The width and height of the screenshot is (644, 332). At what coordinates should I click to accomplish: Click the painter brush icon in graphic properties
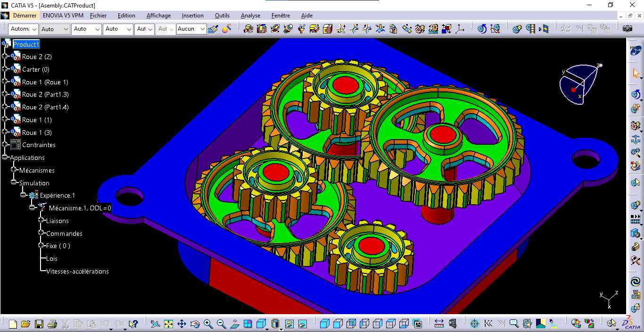213,29
